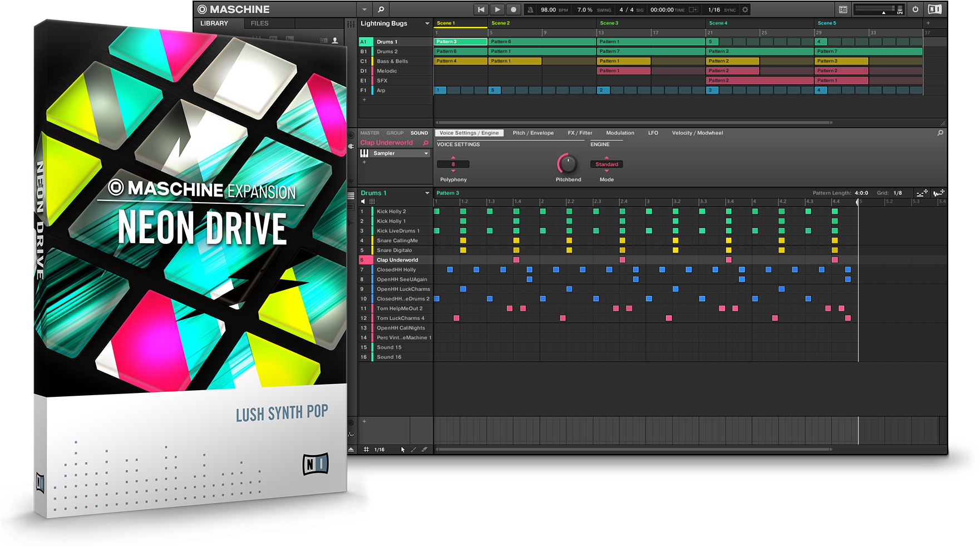980x546 pixels.
Task: Open the header main menu dropdown arrow
Action: 365,9
